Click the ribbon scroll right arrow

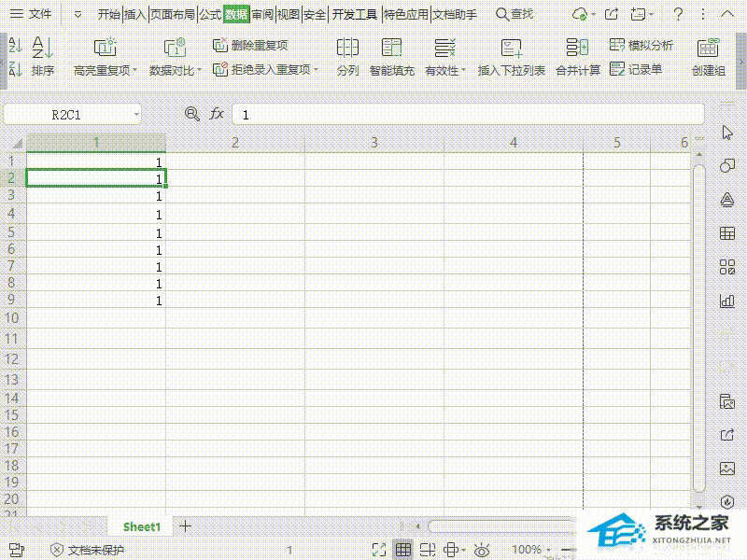pyautogui.click(x=740, y=62)
